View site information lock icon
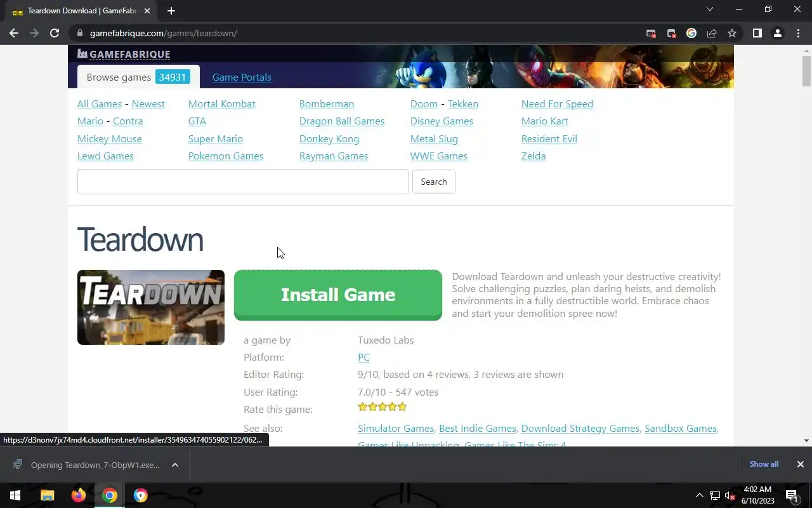Image resolution: width=812 pixels, height=508 pixels. 79,33
